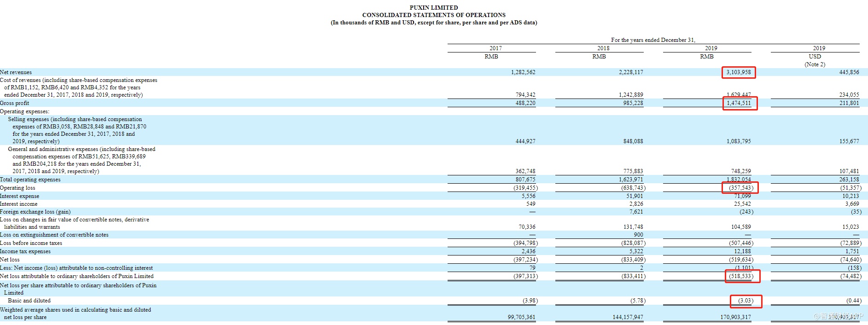
Task: Click cost of revenues value 794,342
Action: pos(525,95)
